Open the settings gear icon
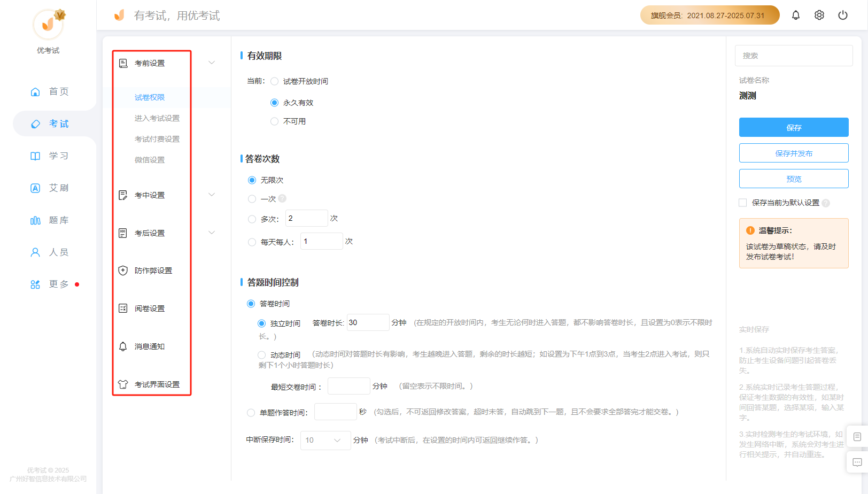The width and height of the screenshot is (868, 494). coord(819,15)
